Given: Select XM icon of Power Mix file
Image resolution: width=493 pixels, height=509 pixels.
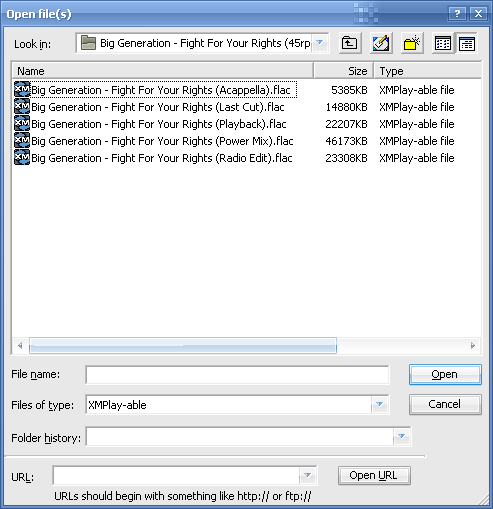Looking at the screenshot, I should [22, 141].
